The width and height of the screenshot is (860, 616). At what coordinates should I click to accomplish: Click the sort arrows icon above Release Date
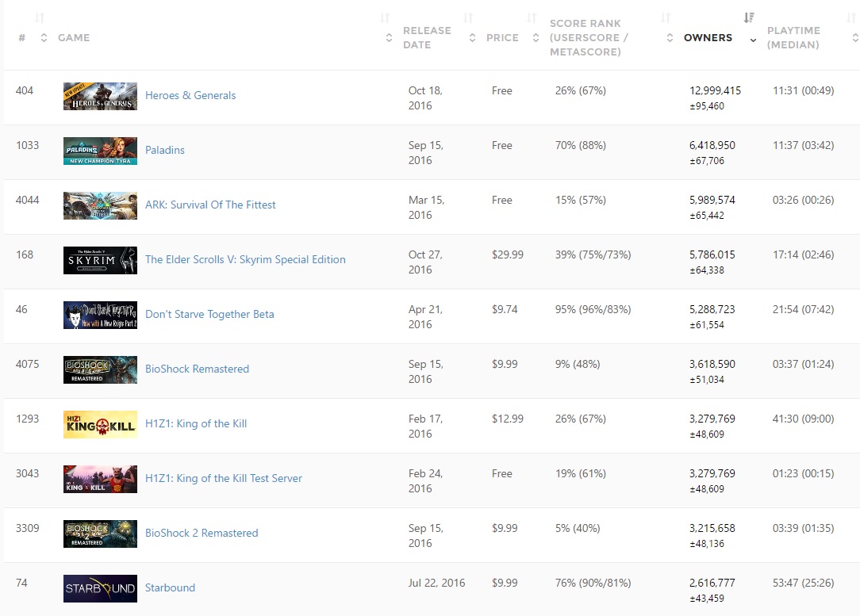tap(468, 17)
